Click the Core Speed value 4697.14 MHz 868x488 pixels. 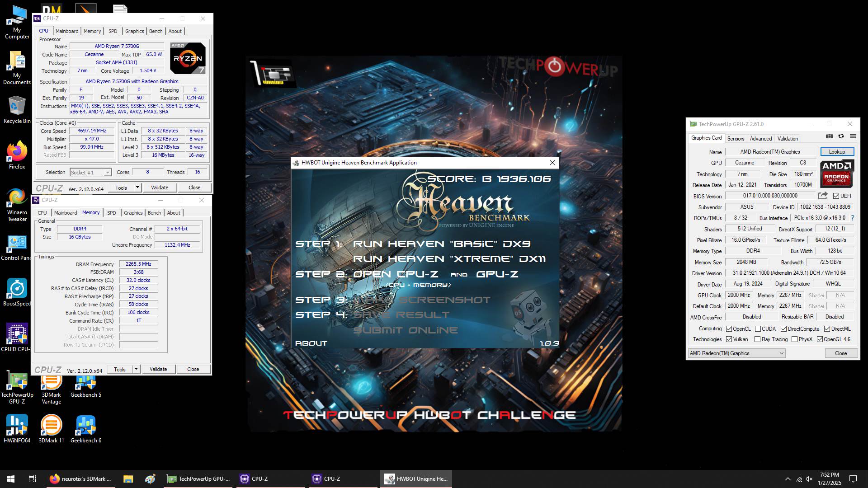(x=92, y=131)
